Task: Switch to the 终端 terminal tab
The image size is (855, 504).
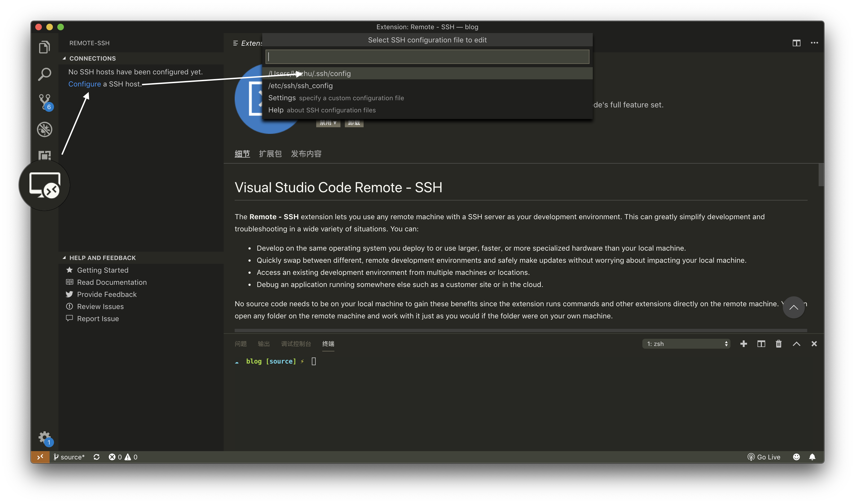Action: pos(328,344)
